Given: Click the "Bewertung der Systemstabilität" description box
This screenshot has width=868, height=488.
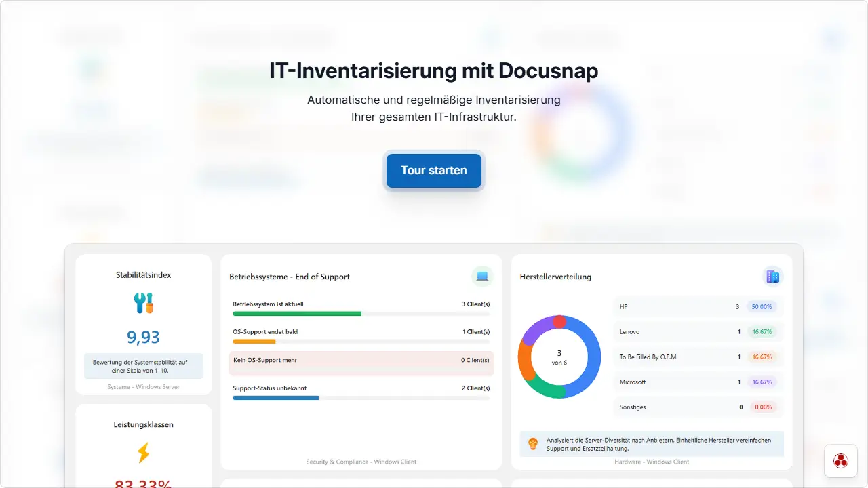Looking at the screenshot, I should [x=144, y=366].
